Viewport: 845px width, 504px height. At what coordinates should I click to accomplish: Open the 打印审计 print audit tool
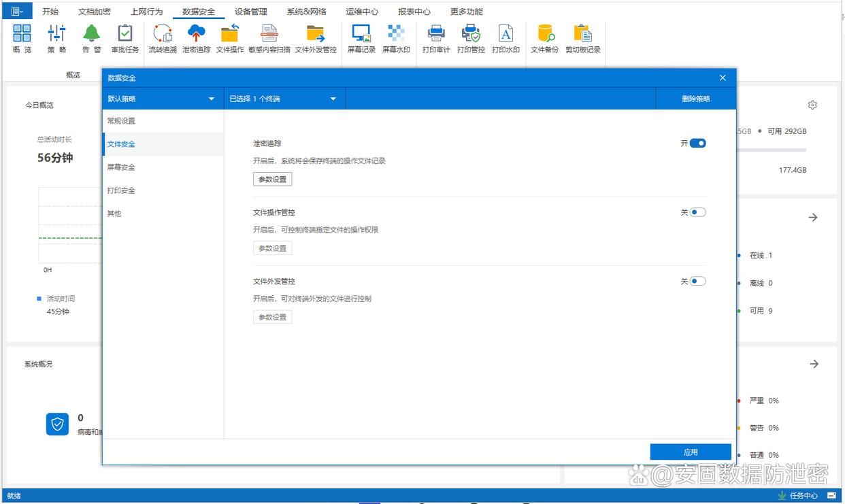coord(436,39)
